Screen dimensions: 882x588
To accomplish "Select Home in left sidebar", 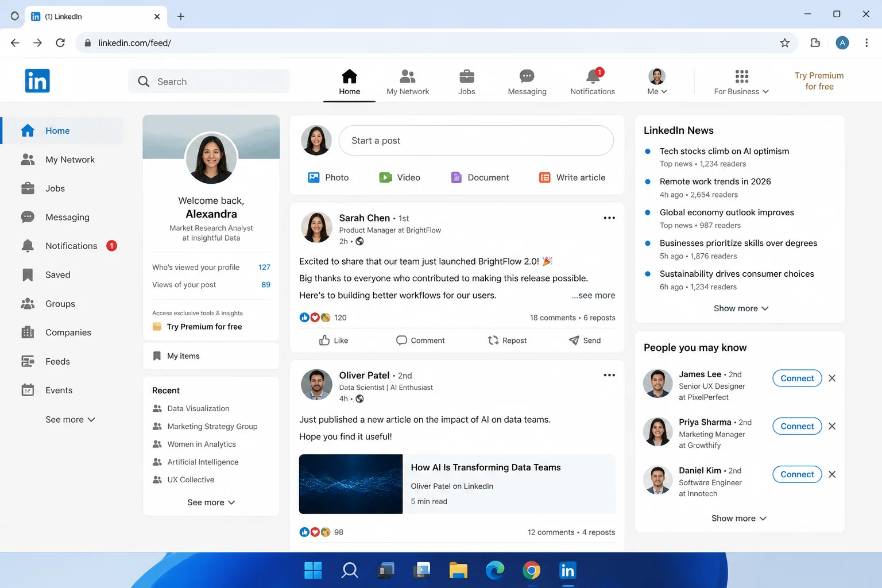I will tap(62, 131).
